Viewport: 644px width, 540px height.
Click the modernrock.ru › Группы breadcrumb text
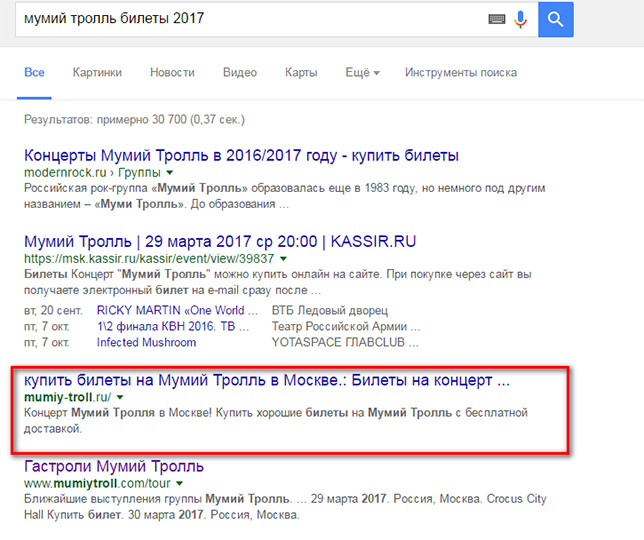click(92, 173)
